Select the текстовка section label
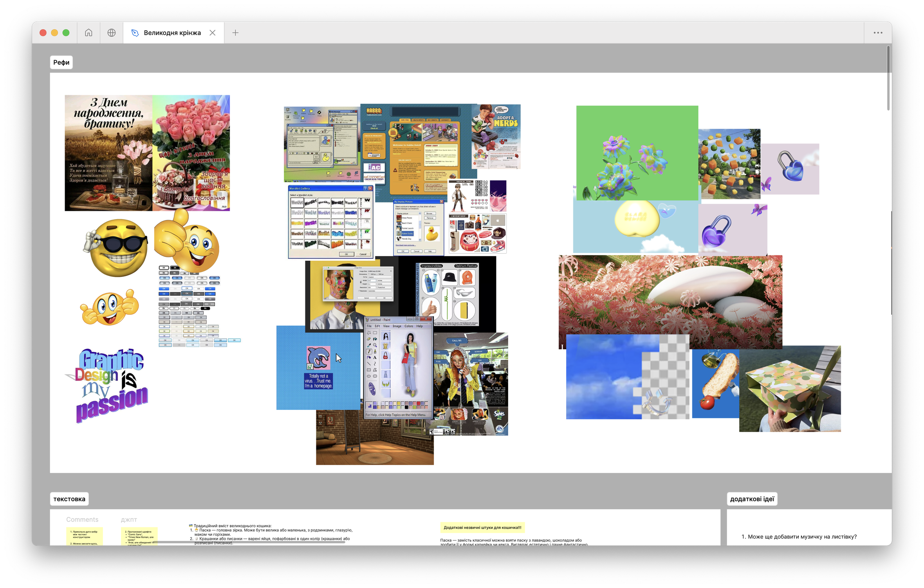Screen dimensions: 924x588 [69, 499]
